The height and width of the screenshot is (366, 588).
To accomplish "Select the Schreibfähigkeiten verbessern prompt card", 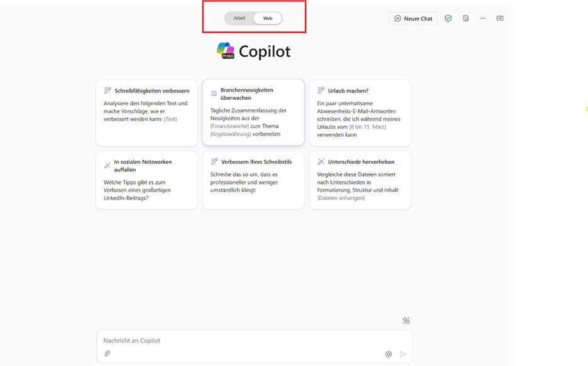I will point(146,113).
